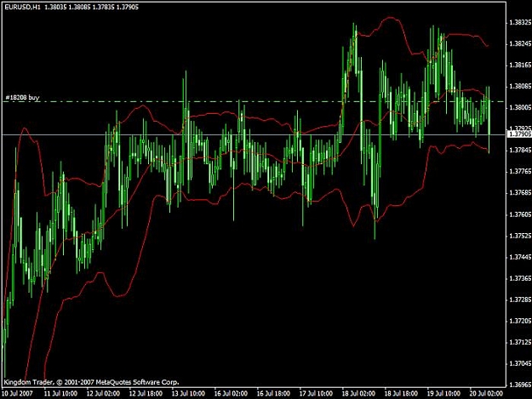Click the current price tag 1.37905
Image resolution: width=532 pixels, height=399 pixels.
pos(519,134)
